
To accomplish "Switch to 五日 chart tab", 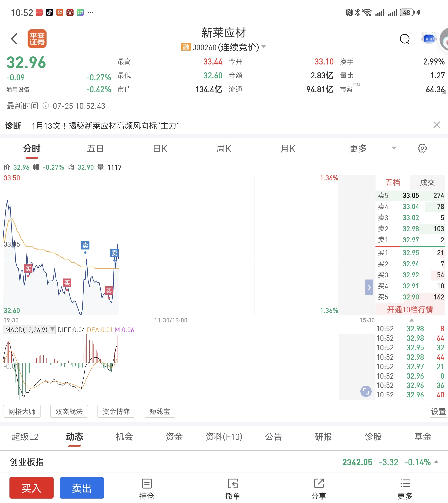I will pyautogui.click(x=95, y=149).
